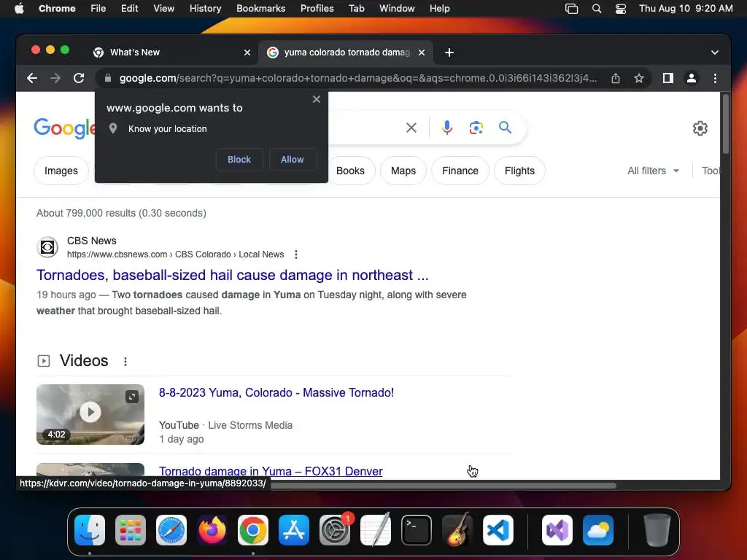Open a new tab with plus button
Viewport: 747px width, 560px height.
449,52
